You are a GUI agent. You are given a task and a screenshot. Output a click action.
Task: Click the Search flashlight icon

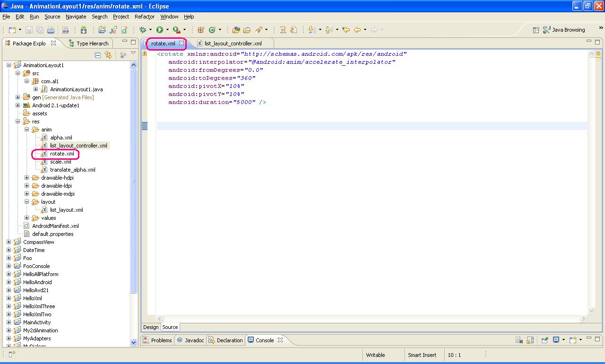pos(259,30)
